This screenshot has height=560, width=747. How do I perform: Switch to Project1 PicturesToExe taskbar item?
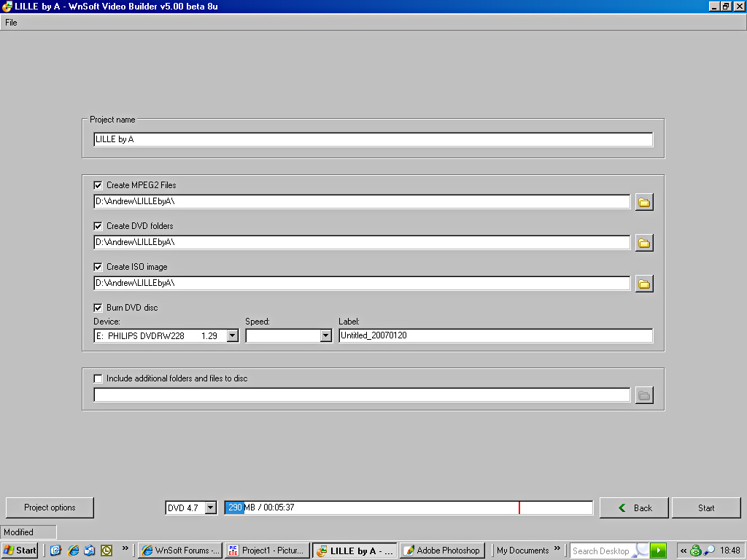tap(267, 551)
